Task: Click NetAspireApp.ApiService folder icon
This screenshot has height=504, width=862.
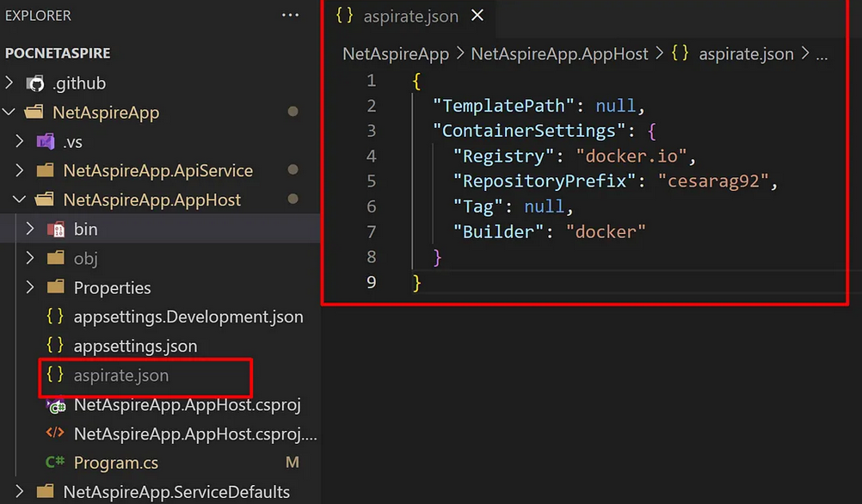Action: tap(45, 170)
